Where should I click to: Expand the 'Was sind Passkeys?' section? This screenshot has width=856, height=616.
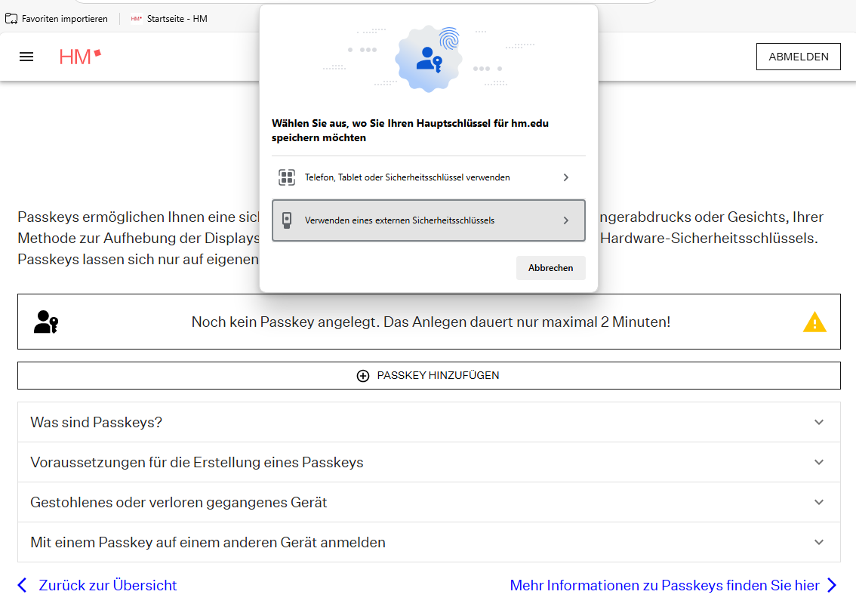(819, 422)
